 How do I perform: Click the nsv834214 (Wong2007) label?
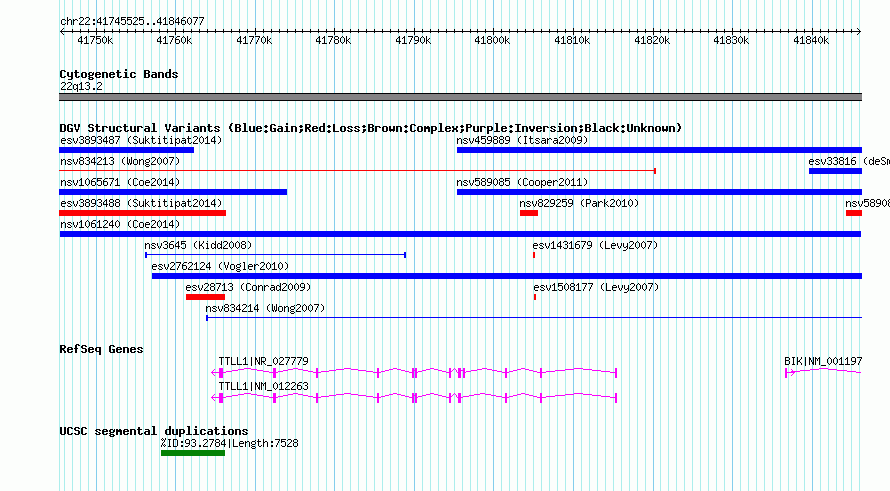coord(265,308)
